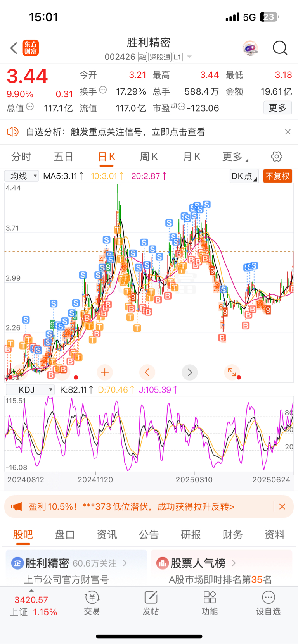Switch to 分时 chart tab
The image size is (298, 644).
tap(21, 157)
